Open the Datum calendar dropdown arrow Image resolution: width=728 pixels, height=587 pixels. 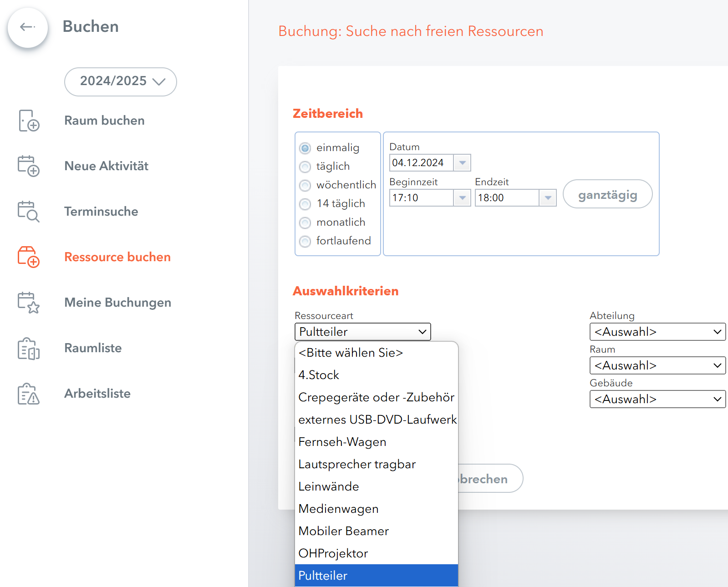pos(462,162)
